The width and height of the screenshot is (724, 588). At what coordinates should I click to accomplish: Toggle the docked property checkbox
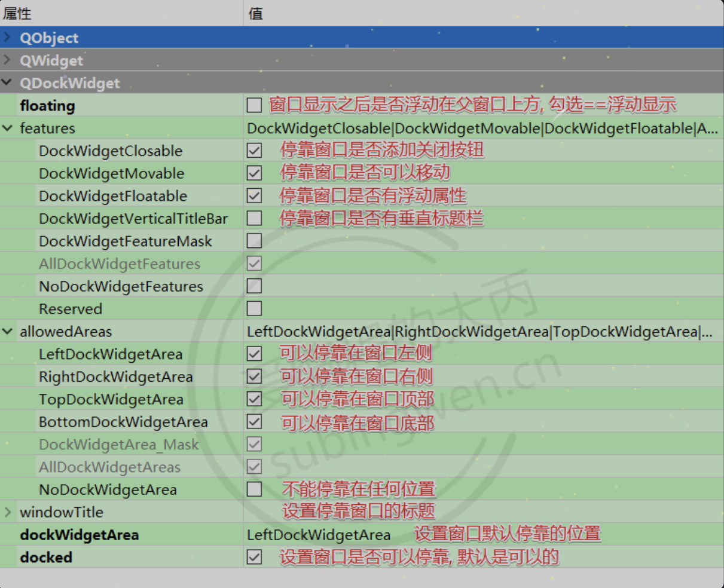point(254,558)
